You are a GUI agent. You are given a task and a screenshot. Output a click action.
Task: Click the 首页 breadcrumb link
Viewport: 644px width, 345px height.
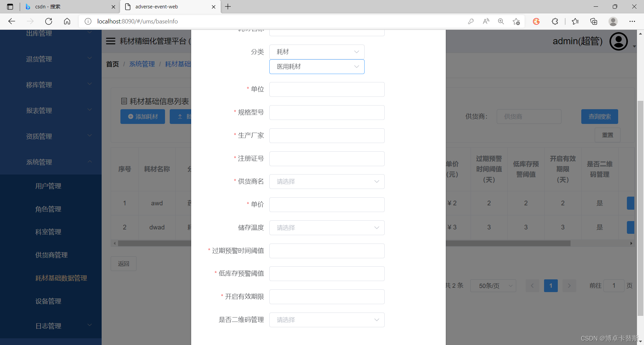[112, 64]
